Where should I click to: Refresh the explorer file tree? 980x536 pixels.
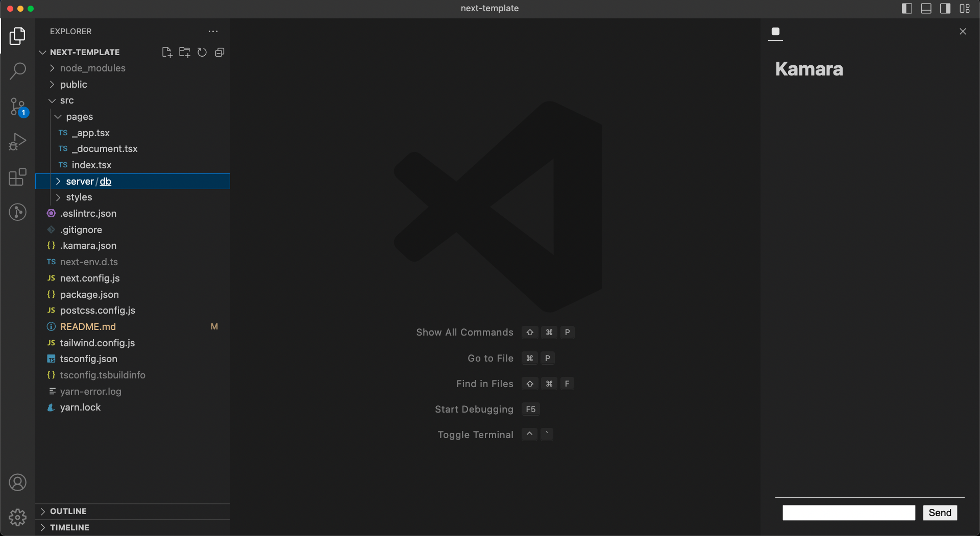pos(202,52)
